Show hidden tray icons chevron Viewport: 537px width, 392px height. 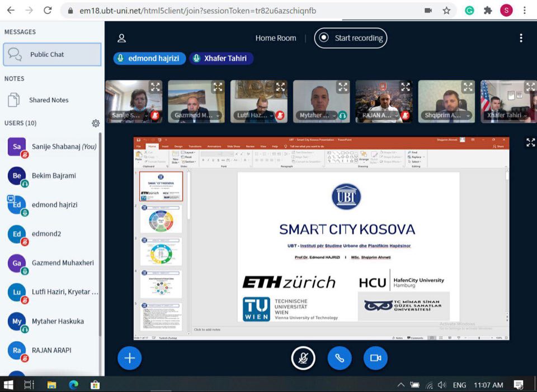pos(401,385)
